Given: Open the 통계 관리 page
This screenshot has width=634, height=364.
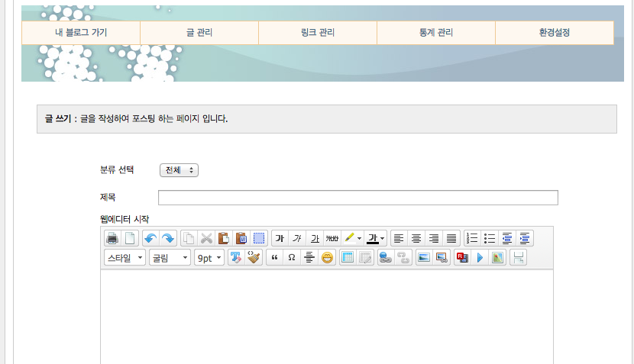Looking at the screenshot, I should point(435,33).
